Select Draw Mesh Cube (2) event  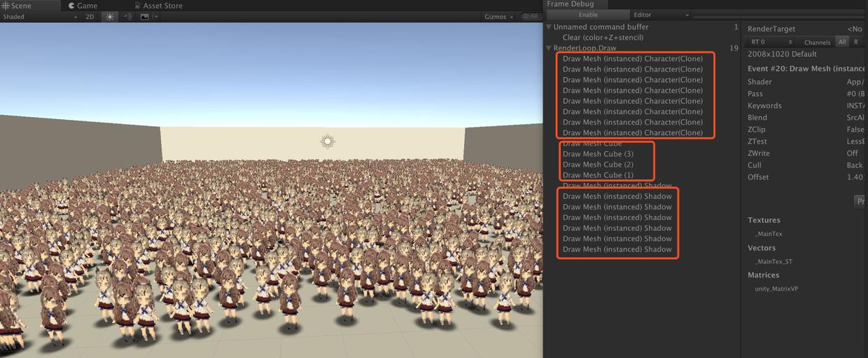tap(598, 164)
